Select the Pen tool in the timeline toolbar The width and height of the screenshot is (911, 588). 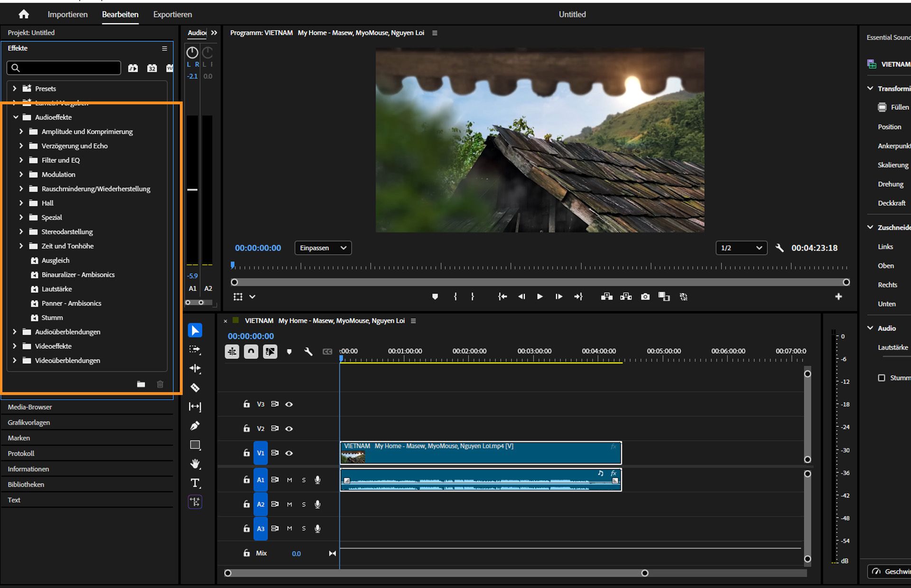[195, 425]
